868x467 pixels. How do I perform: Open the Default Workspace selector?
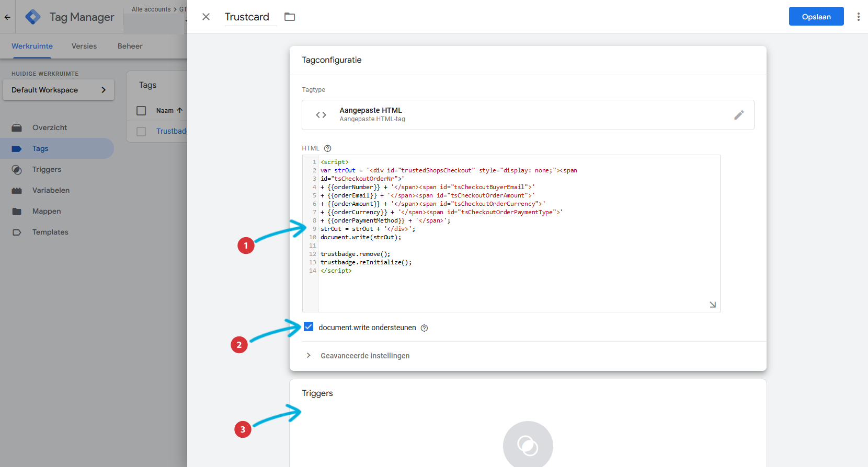pos(59,90)
